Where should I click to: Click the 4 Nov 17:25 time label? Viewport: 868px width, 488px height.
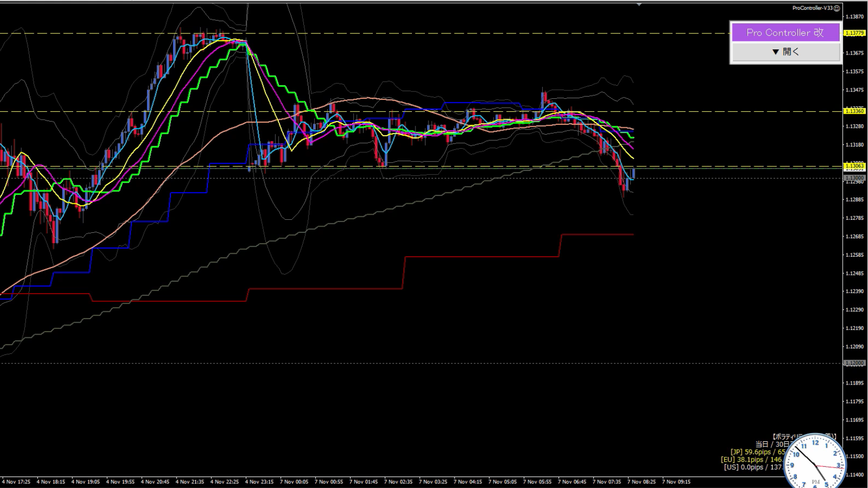(x=16, y=482)
